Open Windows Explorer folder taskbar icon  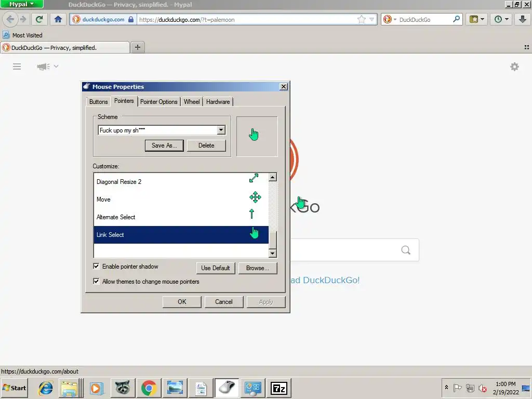click(70, 388)
